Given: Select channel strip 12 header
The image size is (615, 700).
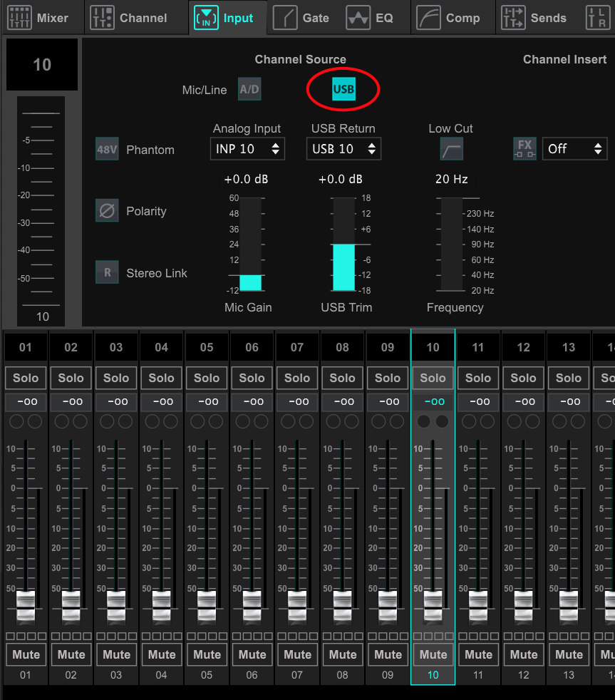Looking at the screenshot, I should click(x=523, y=347).
